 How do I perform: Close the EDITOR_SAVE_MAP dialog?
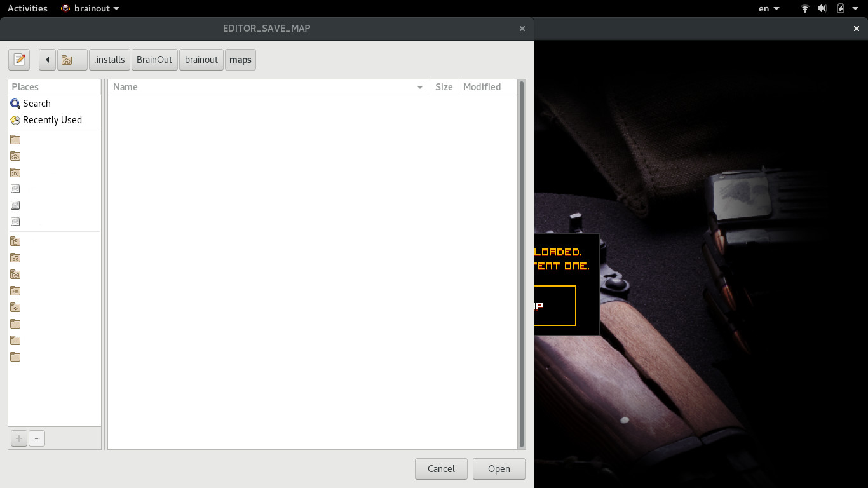coord(522,29)
